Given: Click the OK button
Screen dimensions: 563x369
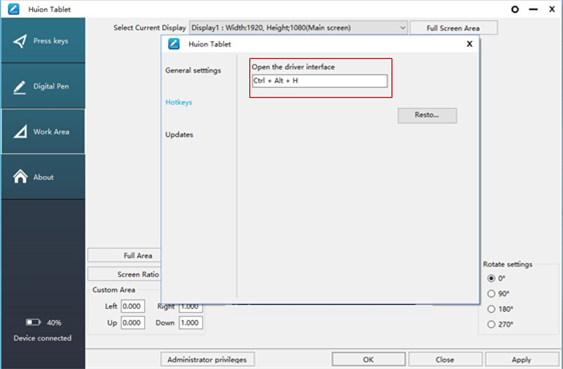Looking at the screenshot, I should [368, 359].
